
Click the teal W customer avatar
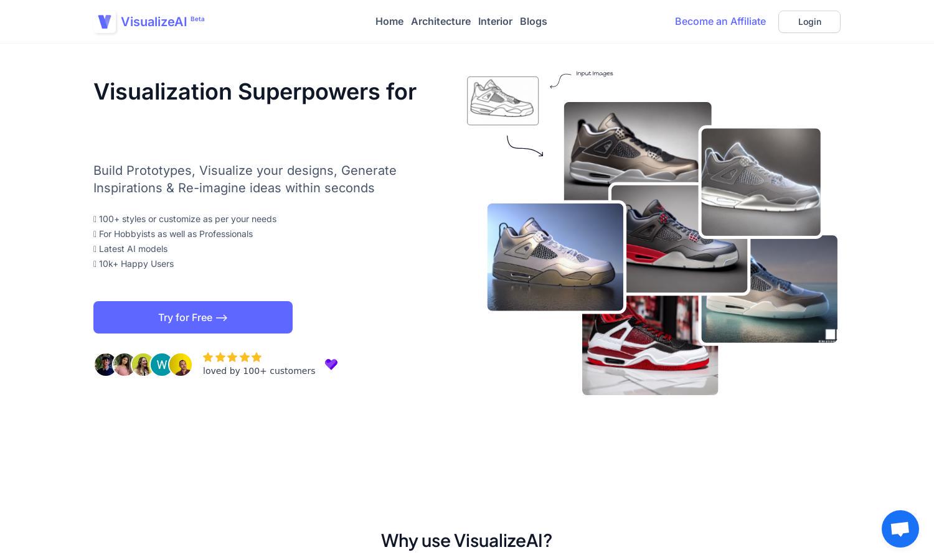[x=162, y=365]
